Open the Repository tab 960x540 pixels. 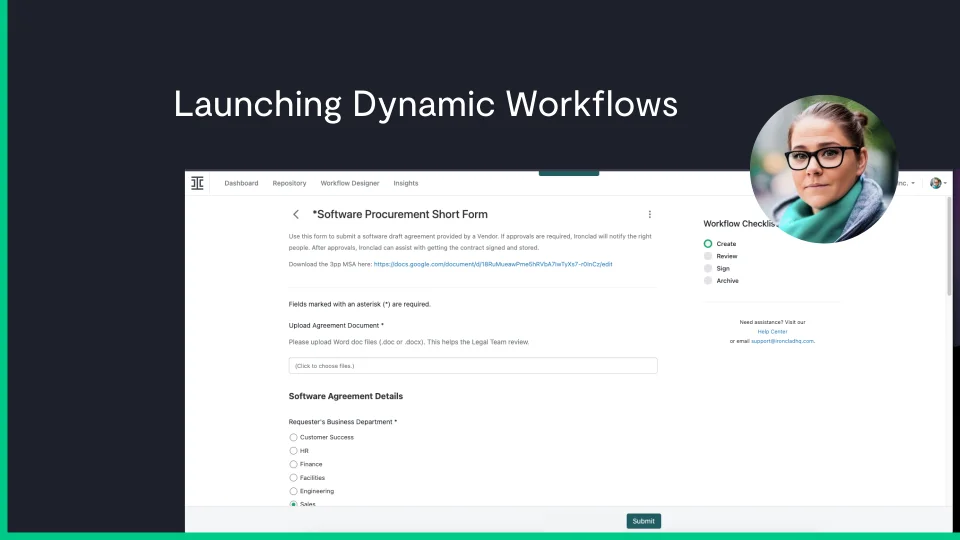[289, 183]
